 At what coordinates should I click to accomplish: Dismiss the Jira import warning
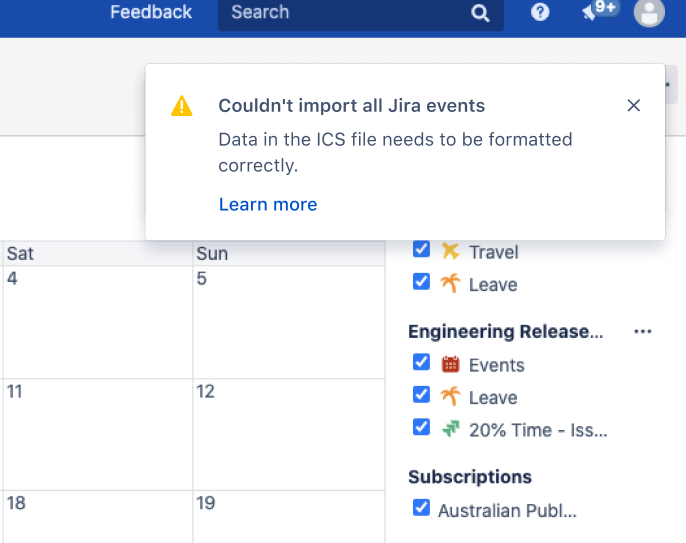pyautogui.click(x=634, y=105)
